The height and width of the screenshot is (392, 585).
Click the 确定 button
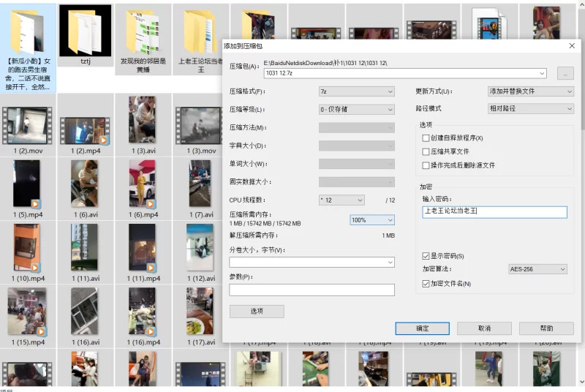(x=422, y=328)
